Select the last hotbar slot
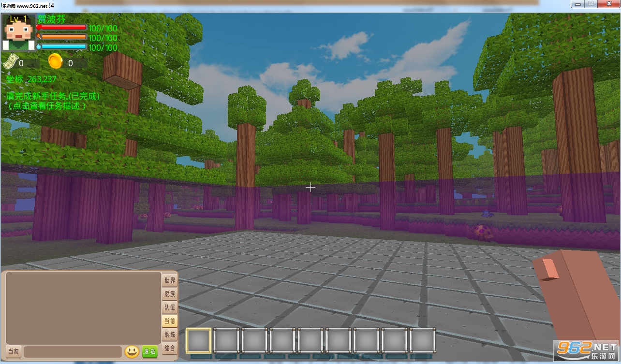The image size is (621, 364). tap(423, 340)
